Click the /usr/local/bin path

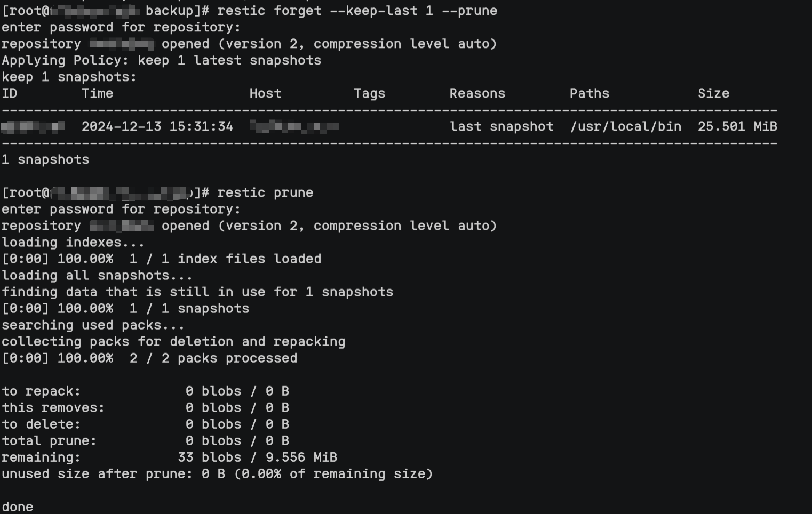click(x=625, y=126)
